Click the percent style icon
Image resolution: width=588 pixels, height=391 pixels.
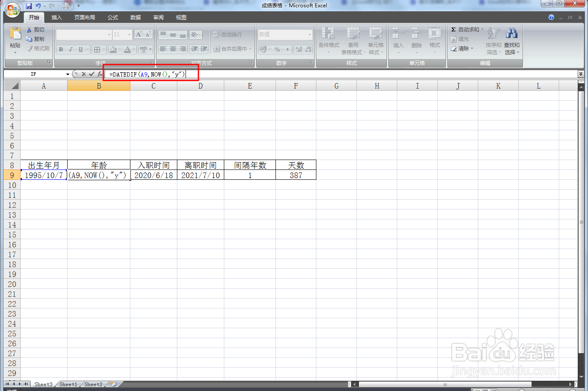tap(278, 49)
